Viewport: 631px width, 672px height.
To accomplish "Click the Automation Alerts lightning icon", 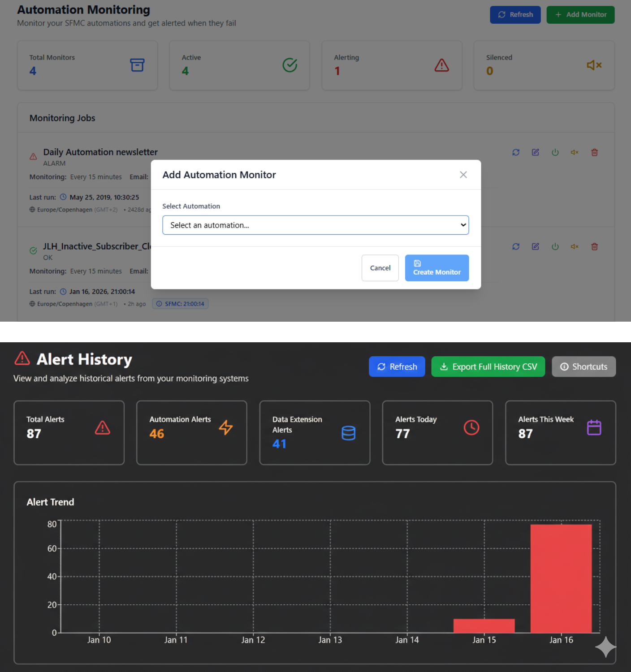I will 226,427.
